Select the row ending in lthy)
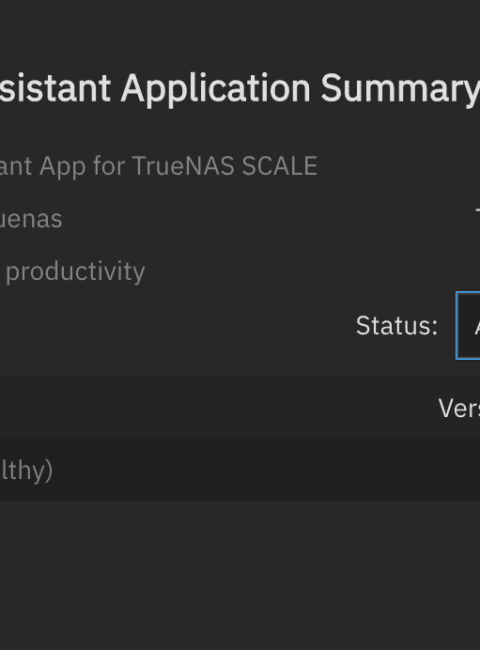480x650 pixels. [x=240, y=469]
